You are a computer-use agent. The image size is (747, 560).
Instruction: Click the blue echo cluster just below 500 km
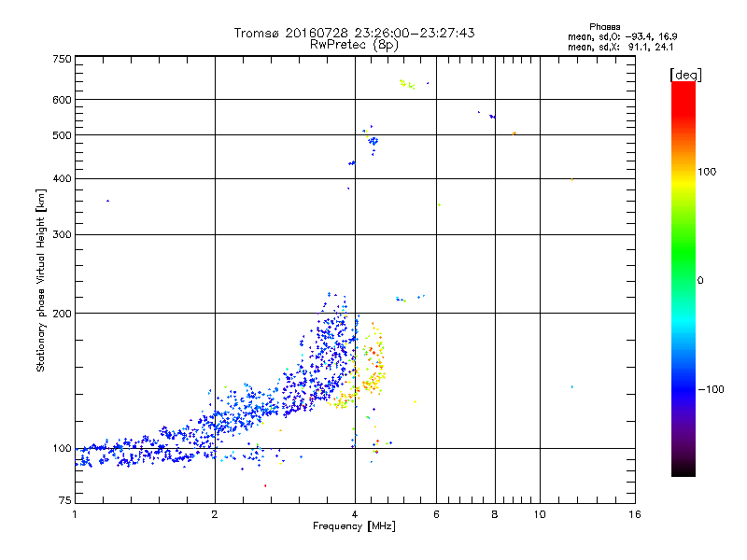click(373, 142)
